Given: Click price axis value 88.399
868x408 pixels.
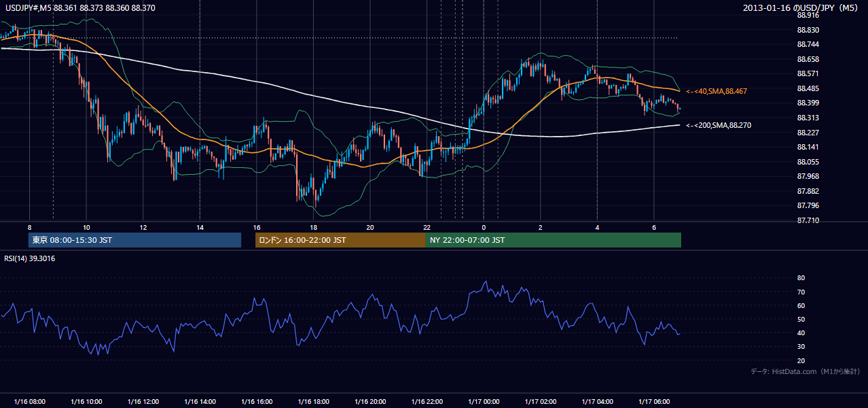Looking at the screenshot, I should pos(808,103).
